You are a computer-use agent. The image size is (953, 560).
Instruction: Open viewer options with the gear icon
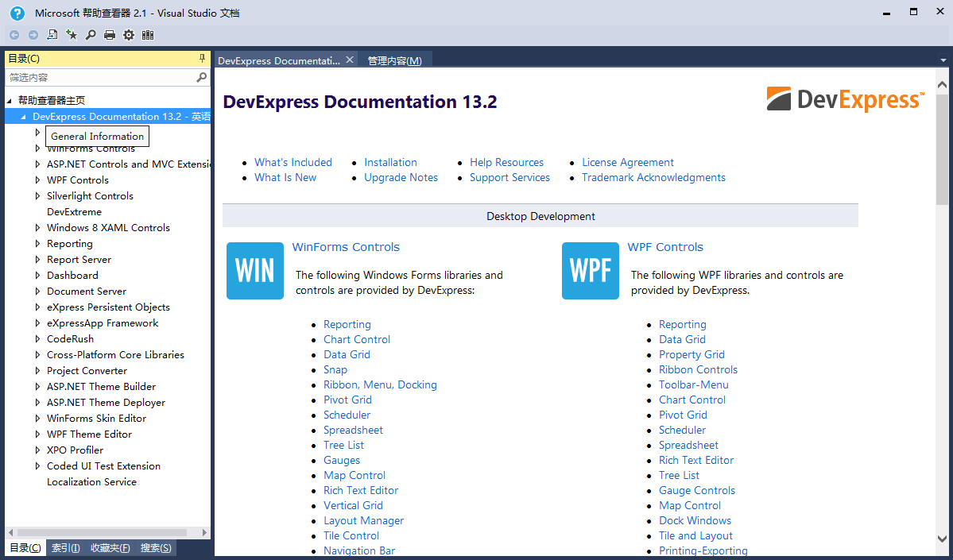click(129, 35)
